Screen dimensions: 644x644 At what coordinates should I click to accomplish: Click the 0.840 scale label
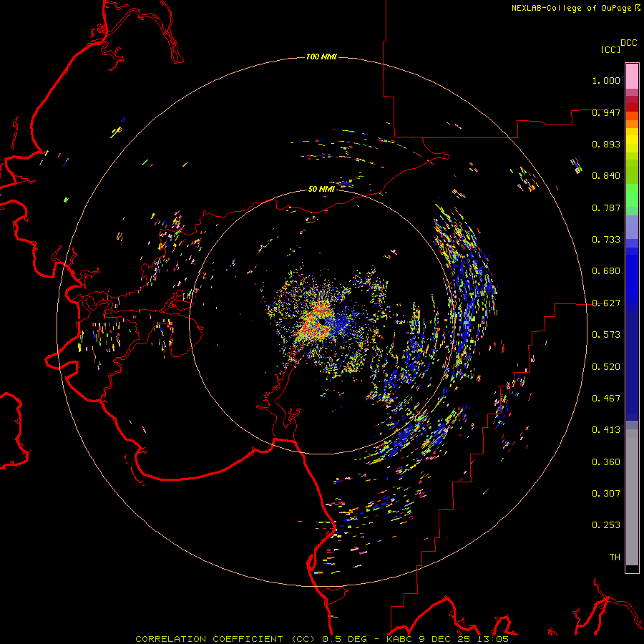click(606, 176)
